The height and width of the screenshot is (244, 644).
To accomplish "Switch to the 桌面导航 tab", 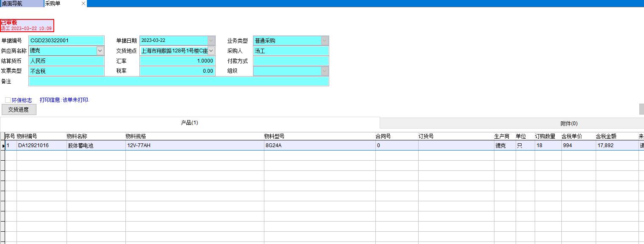I will pos(21,4).
